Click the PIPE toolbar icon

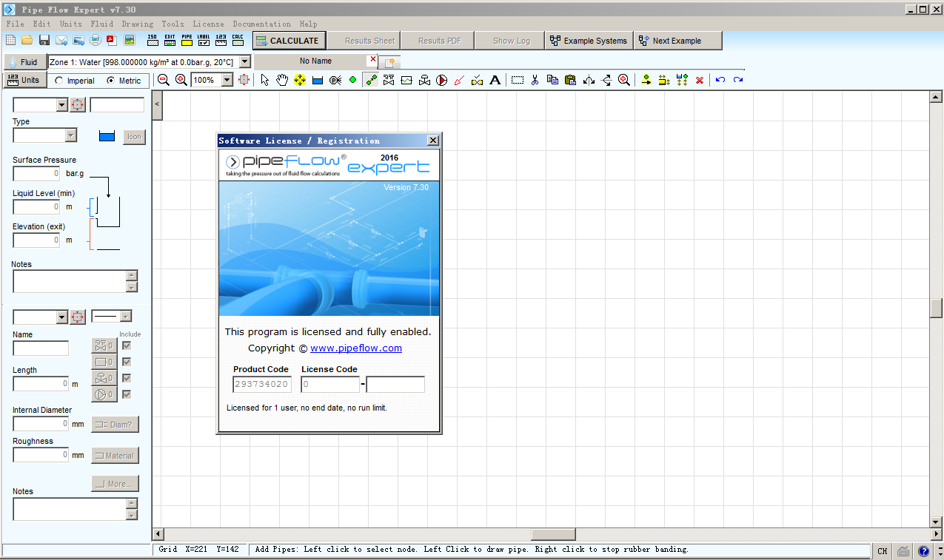(187, 40)
